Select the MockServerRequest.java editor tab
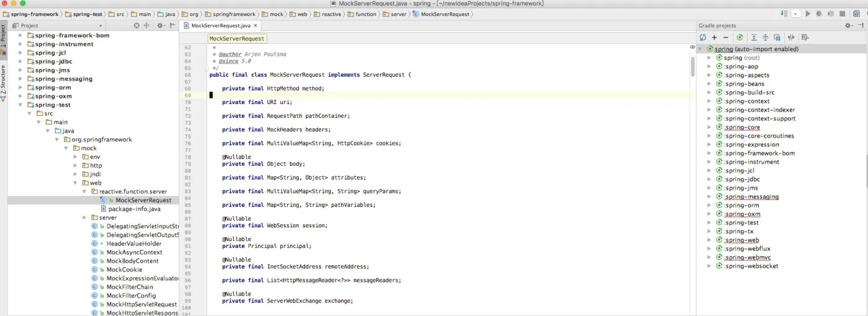 221,25
